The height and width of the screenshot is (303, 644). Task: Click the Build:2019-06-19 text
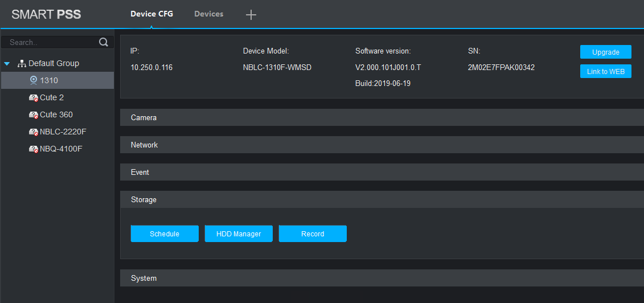pos(383,83)
